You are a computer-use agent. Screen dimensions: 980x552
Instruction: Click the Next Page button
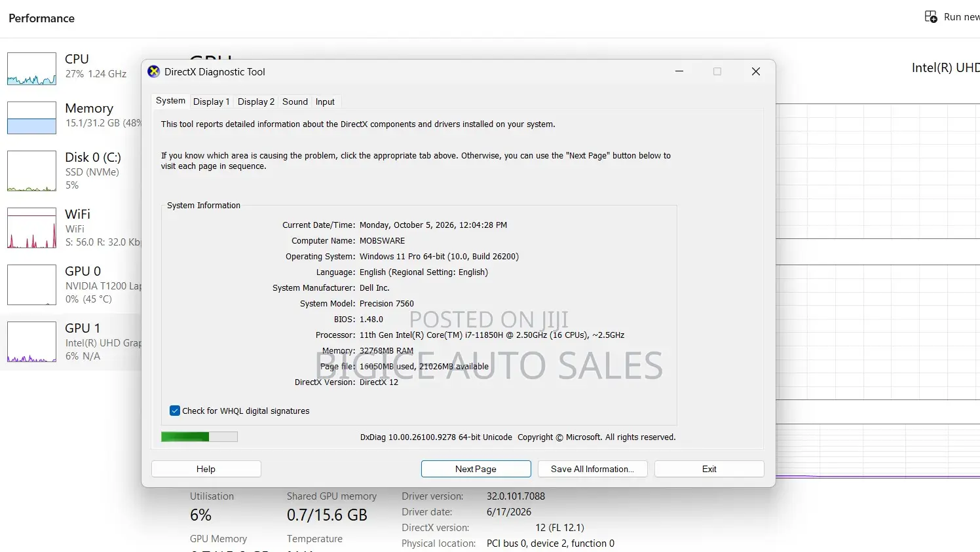point(476,469)
